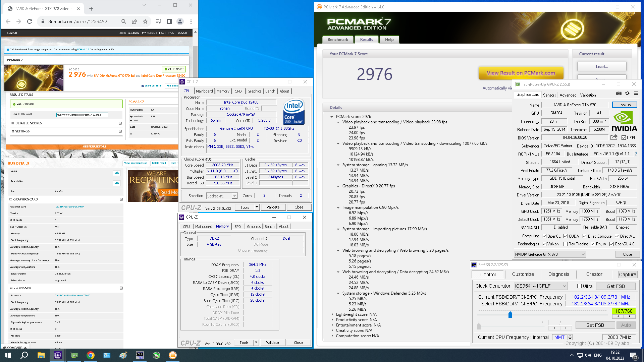Open Chrome zoom magnifier icon in address bar
The height and width of the screenshot is (362, 644).
tap(124, 21)
